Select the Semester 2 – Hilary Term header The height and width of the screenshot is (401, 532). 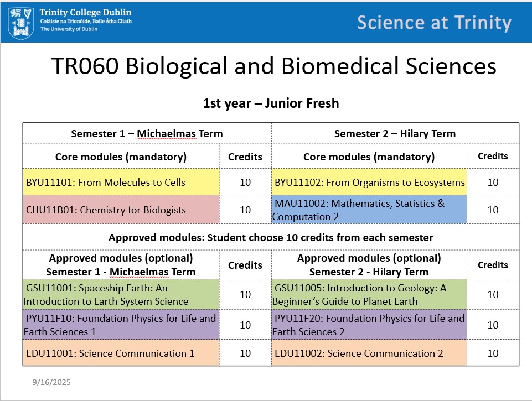tap(395, 133)
